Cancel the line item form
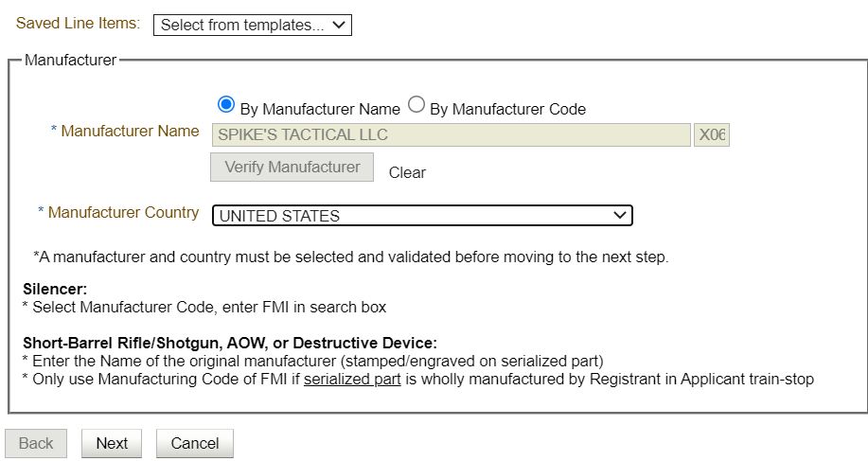This screenshot has width=868, height=461. tap(195, 443)
